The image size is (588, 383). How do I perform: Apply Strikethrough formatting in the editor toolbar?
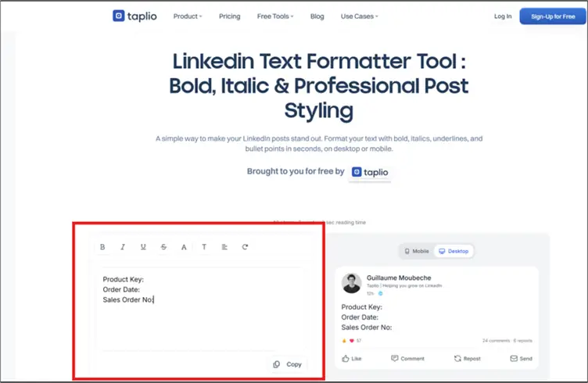click(x=163, y=247)
